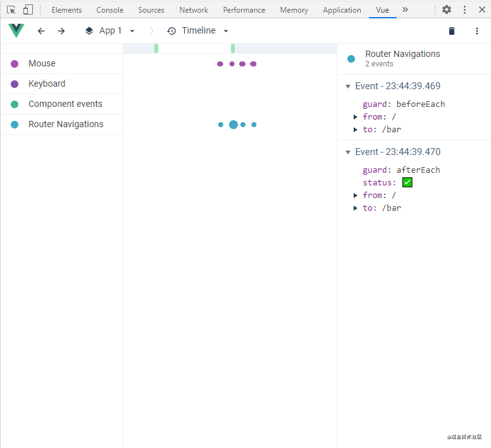Click the Router Navigations layer blue dot

[x=15, y=125]
